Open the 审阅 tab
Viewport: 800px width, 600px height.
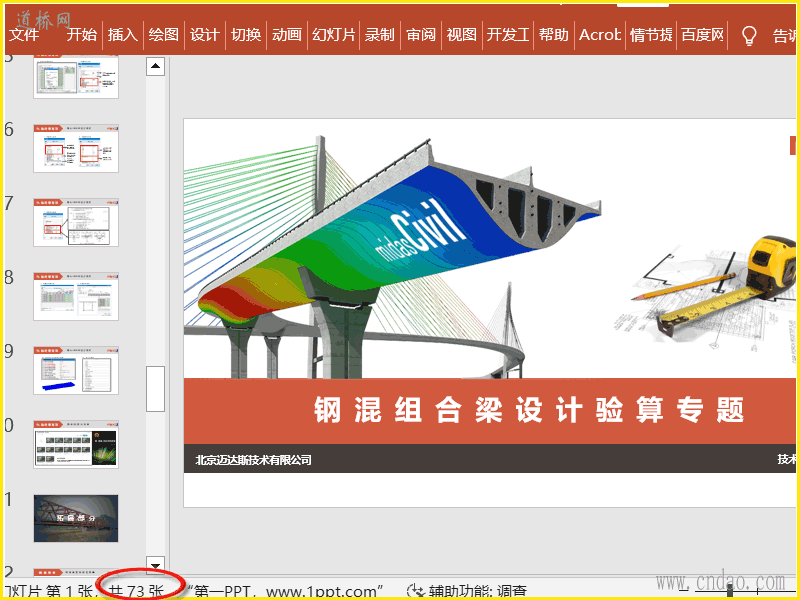(421, 35)
